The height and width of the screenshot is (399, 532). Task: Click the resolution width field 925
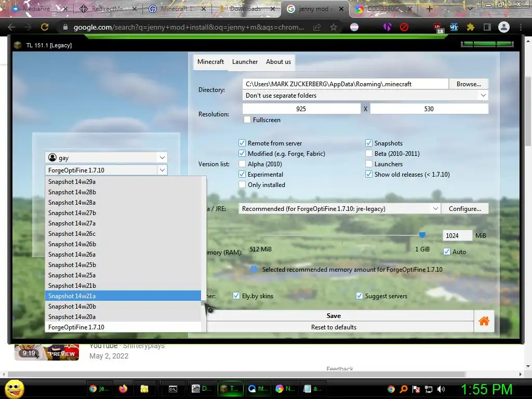coord(301,109)
